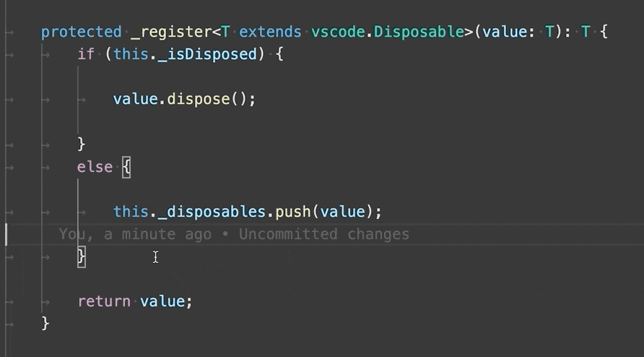The image size is (644, 357).
Task: Click the highlighted opening brace after else
Action: 126,167
